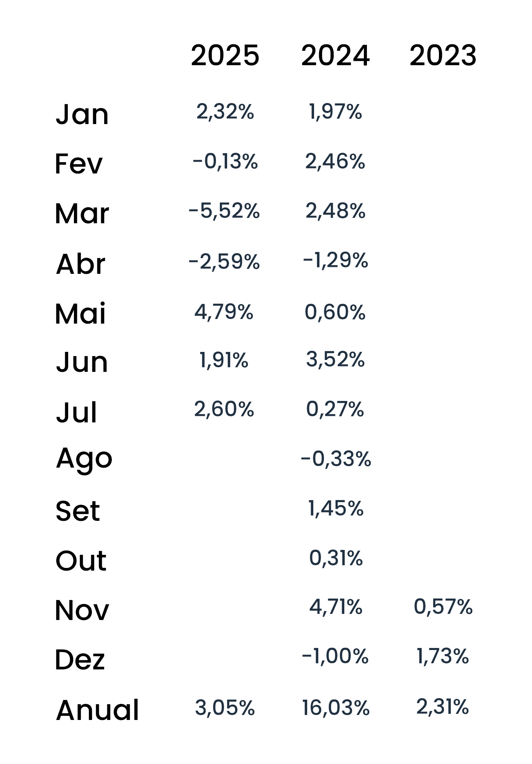Select the 2024 column header
The image size is (532, 764).
[335, 56]
